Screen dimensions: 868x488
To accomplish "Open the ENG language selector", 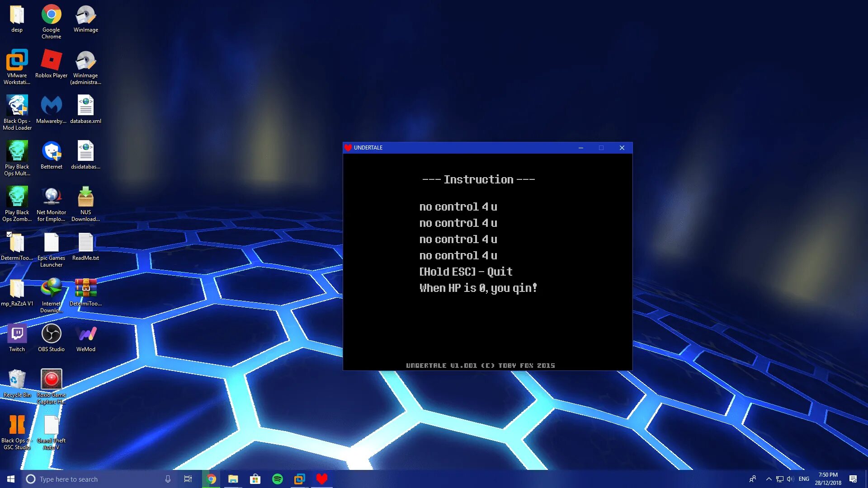I will click(x=803, y=479).
